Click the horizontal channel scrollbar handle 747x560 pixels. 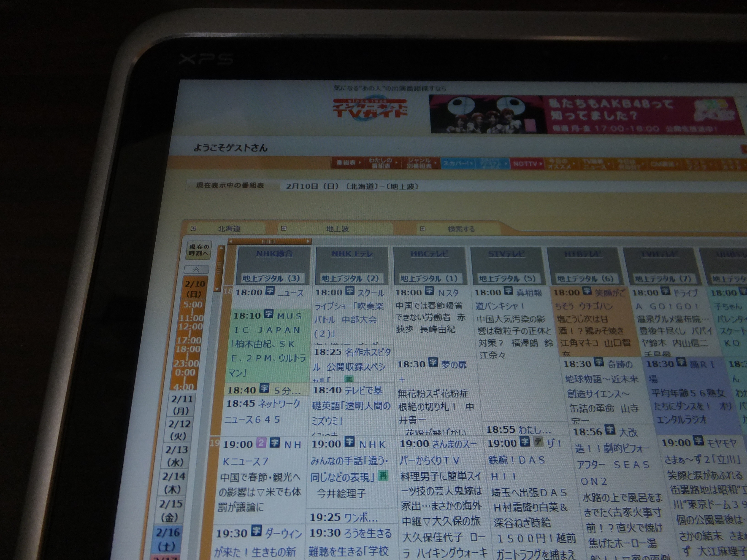(x=269, y=241)
